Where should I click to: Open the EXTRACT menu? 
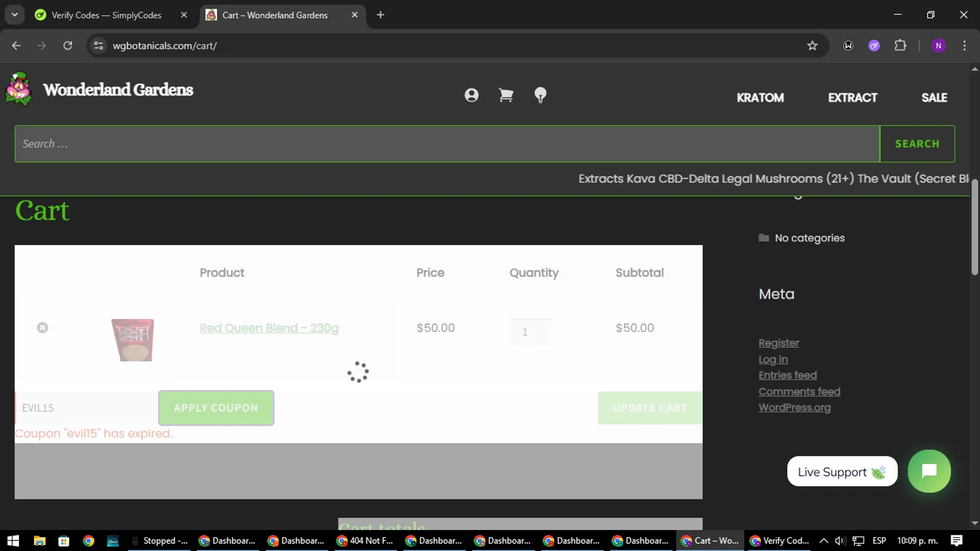coord(853,97)
